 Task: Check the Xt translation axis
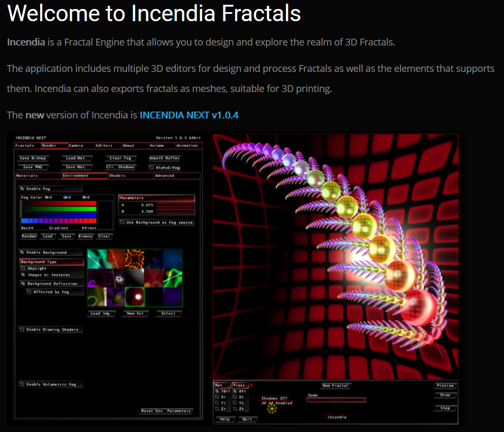[x=235, y=397]
